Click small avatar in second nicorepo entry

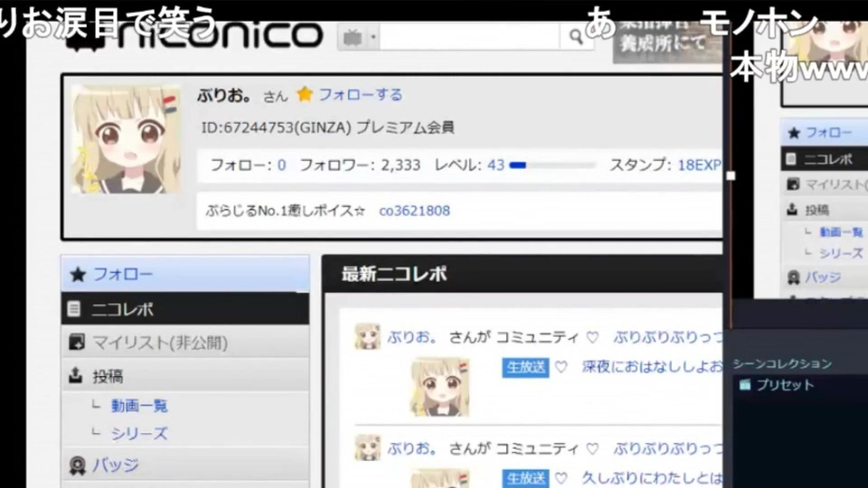pos(368,447)
